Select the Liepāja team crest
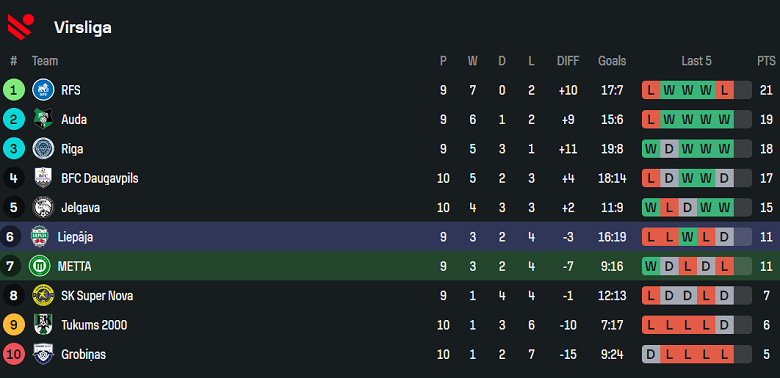The width and height of the screenshot is (780, 378). click(39, 237)
